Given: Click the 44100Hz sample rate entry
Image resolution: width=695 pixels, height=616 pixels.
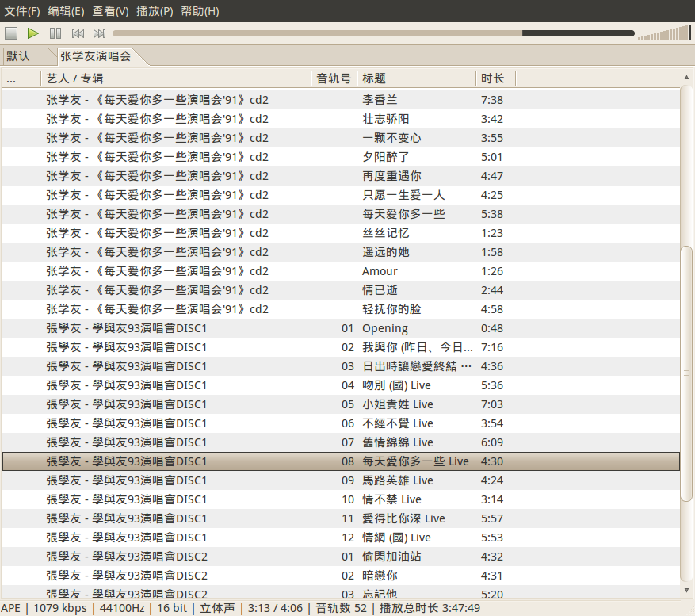Looking at the screenshot, I should [x=122, y=608].
